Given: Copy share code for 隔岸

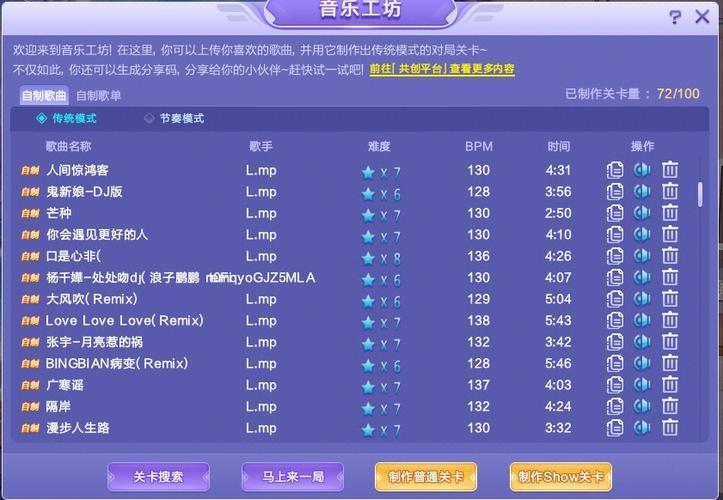Looking at the screenshot, I should pos(615,406).
